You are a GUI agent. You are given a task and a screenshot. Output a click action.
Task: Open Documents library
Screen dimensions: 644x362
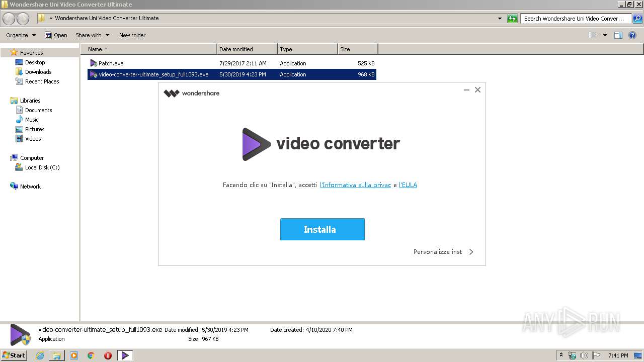[38, 110]
